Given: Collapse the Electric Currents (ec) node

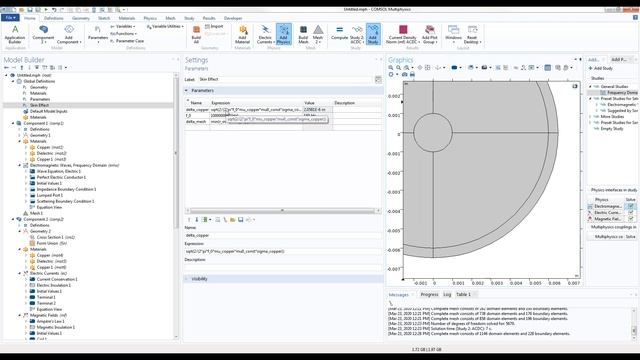Looking at the screenshot, I should pyautogui.click(x=20, y=273).
